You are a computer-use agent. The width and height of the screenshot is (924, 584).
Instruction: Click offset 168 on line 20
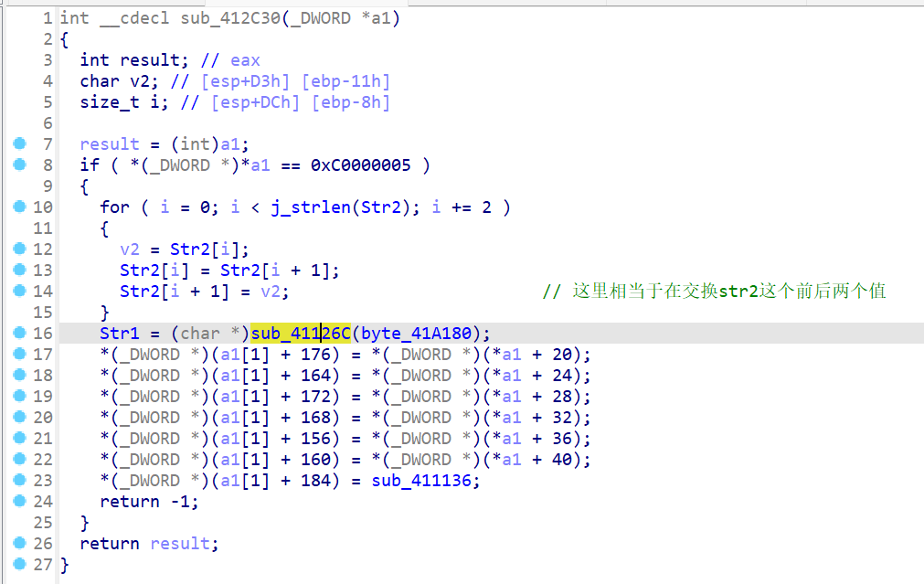316,418
